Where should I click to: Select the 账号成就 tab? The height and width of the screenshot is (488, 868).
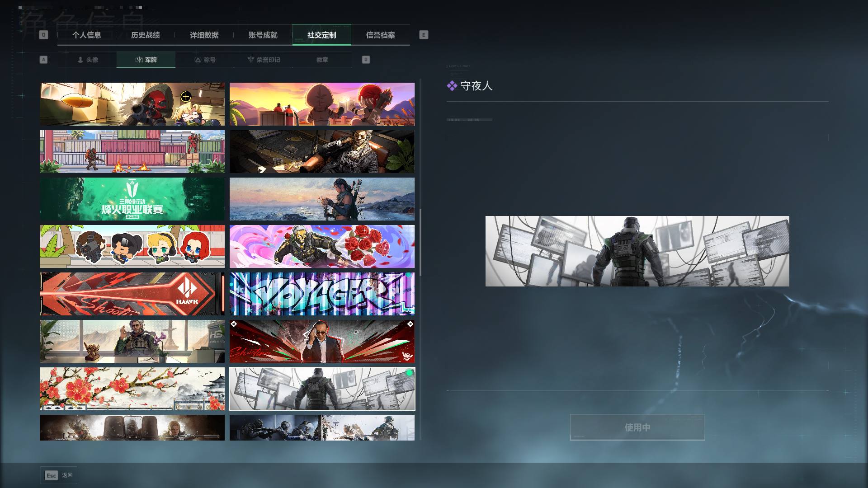click(263, 35)
